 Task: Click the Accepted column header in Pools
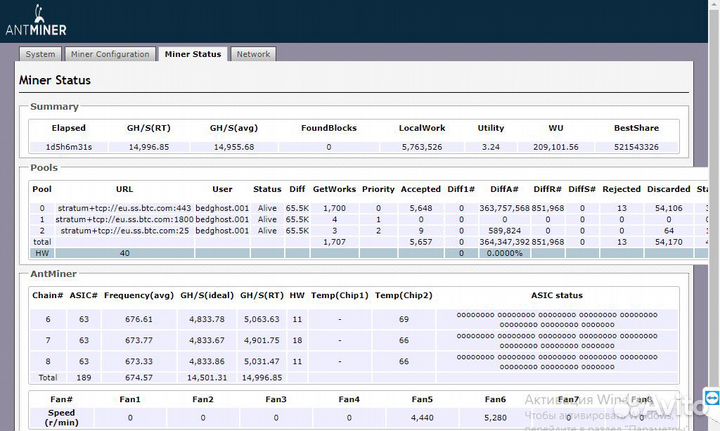[421, 188]
